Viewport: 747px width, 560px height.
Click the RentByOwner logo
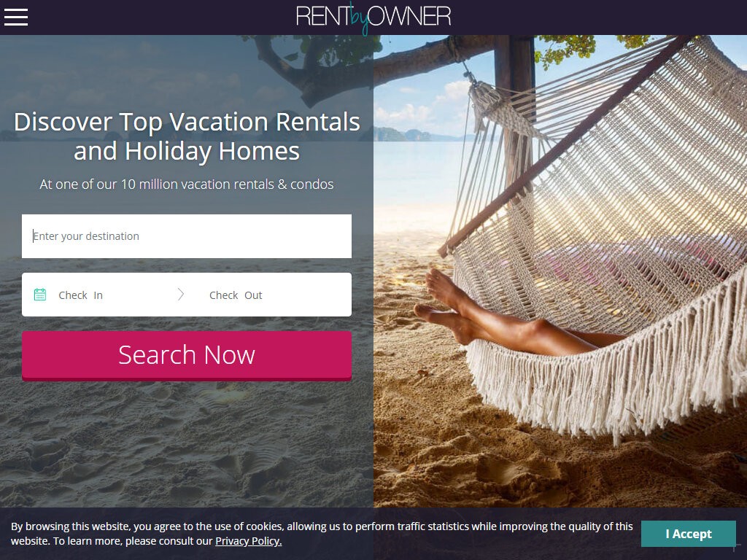tap(373, 17)
